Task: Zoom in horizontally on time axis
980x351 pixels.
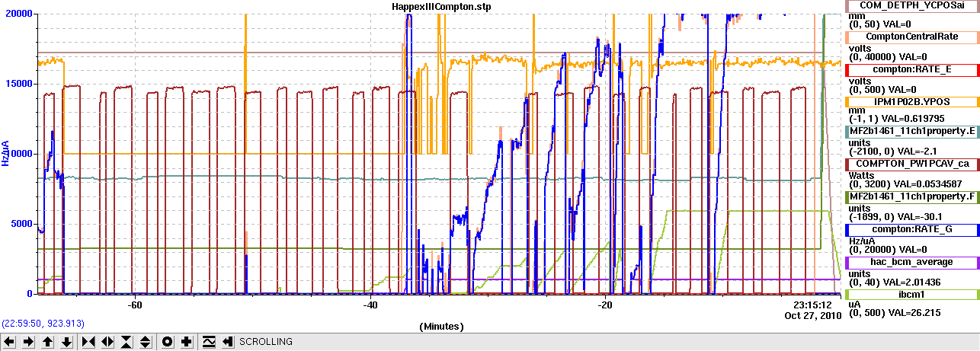Action: click(x=88, y=342)
